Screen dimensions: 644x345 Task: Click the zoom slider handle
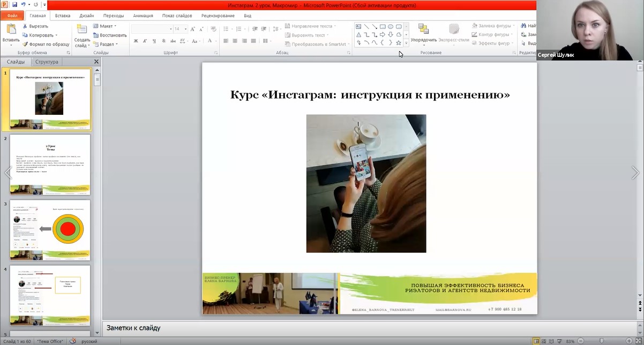(x=601, y=341)
